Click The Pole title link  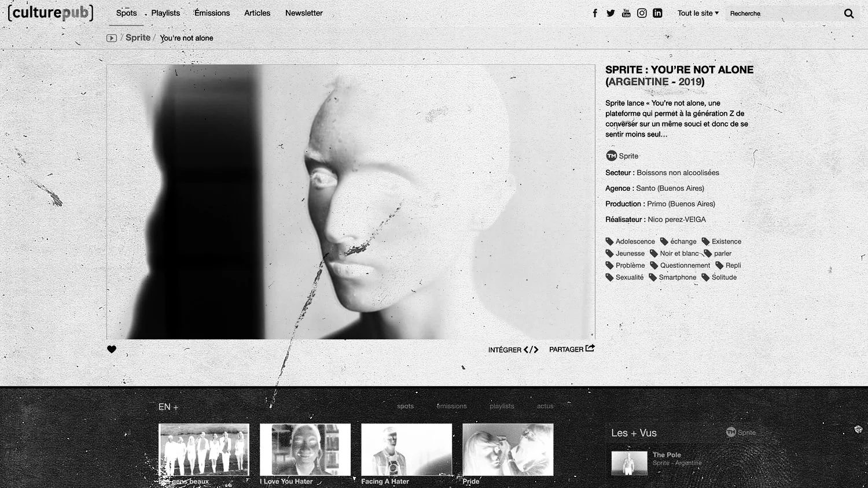tap(667, 455)
